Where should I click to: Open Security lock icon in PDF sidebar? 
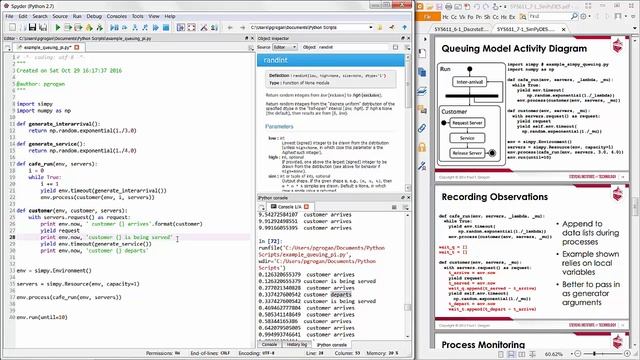click(x=422, y=147)
